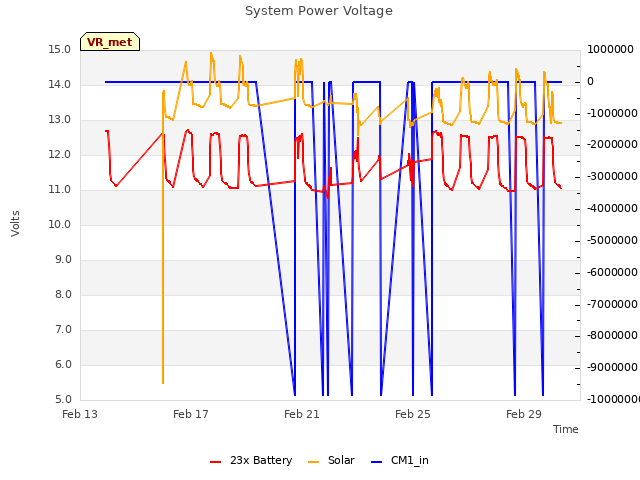Select the CM1_in legend entry

tap(400, 460)
